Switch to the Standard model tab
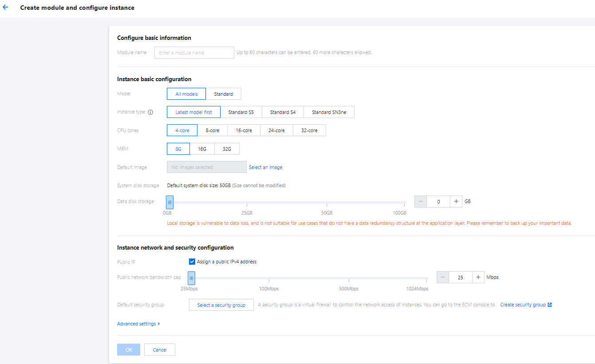The height and width of the screenshot is (364, 595). click(223, 94)
